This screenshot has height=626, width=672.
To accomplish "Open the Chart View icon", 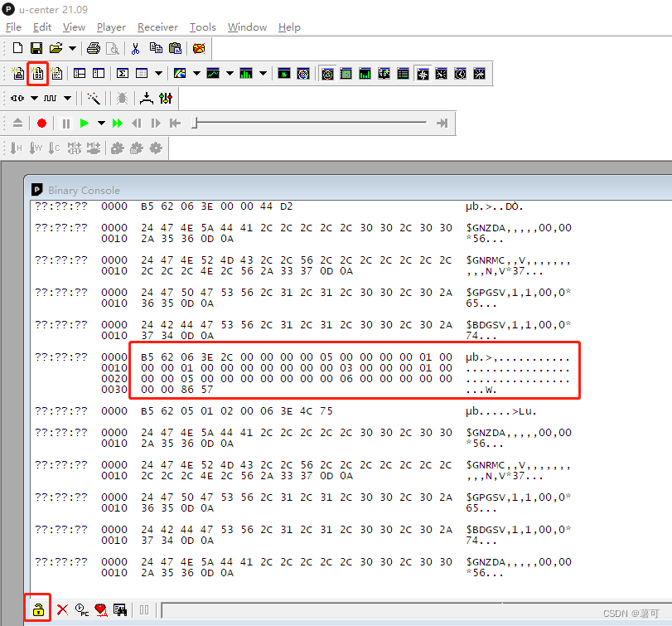I will click(213, 74).
